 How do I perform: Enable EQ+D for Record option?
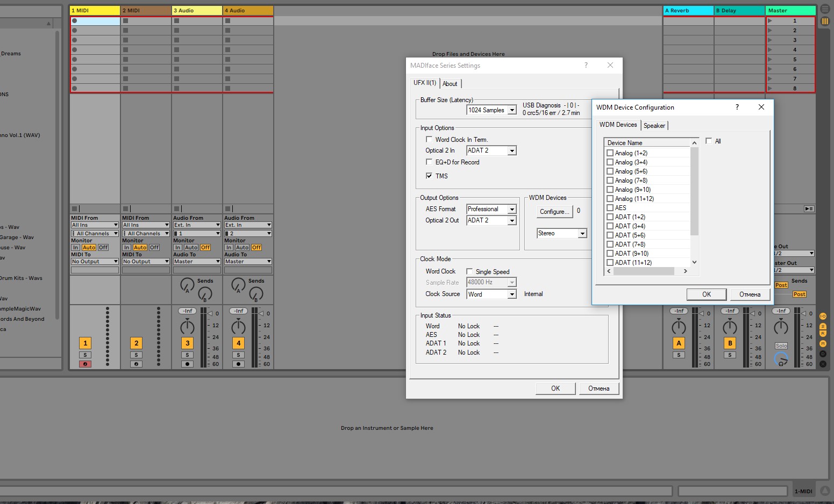point(429,162)
